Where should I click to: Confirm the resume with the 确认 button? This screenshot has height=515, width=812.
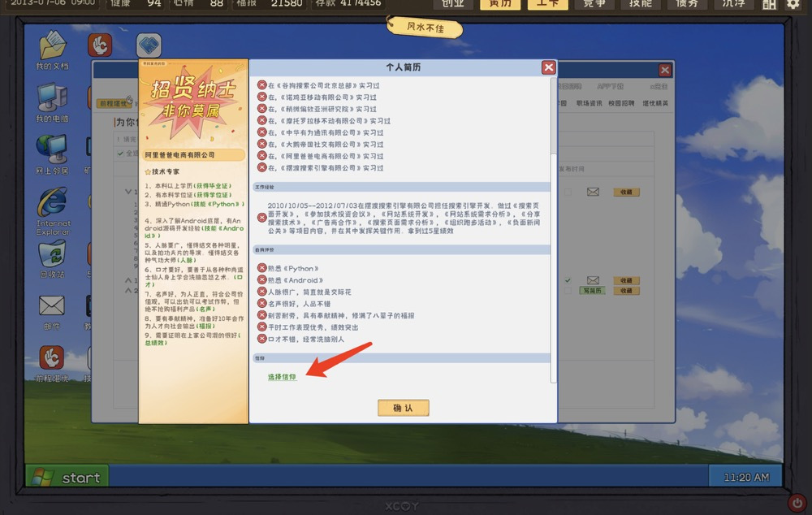tap(403, 408)
